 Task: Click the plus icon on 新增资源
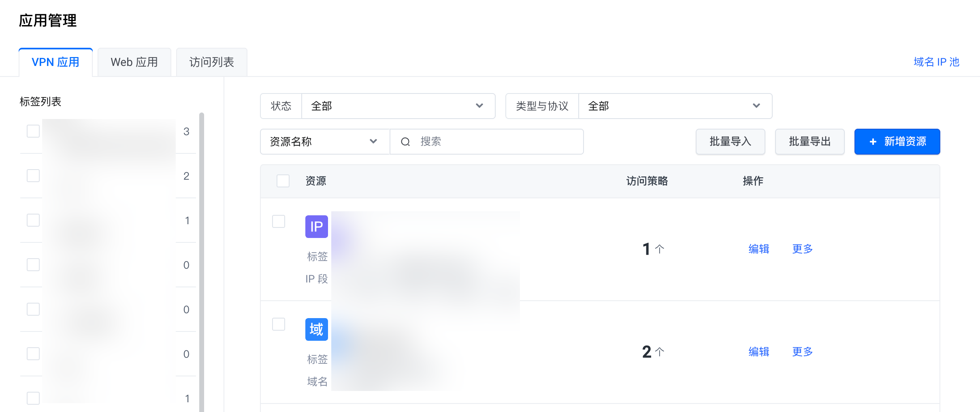(873, 142)
